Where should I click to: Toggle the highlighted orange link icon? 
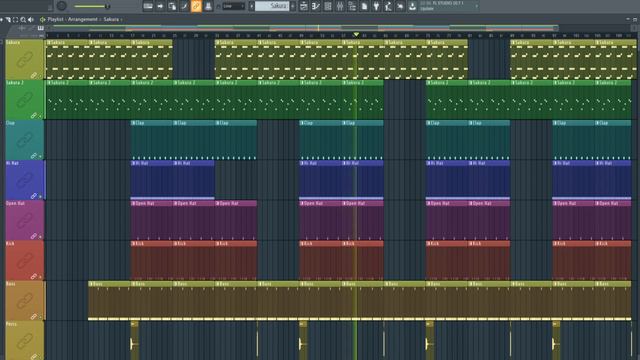196,6
